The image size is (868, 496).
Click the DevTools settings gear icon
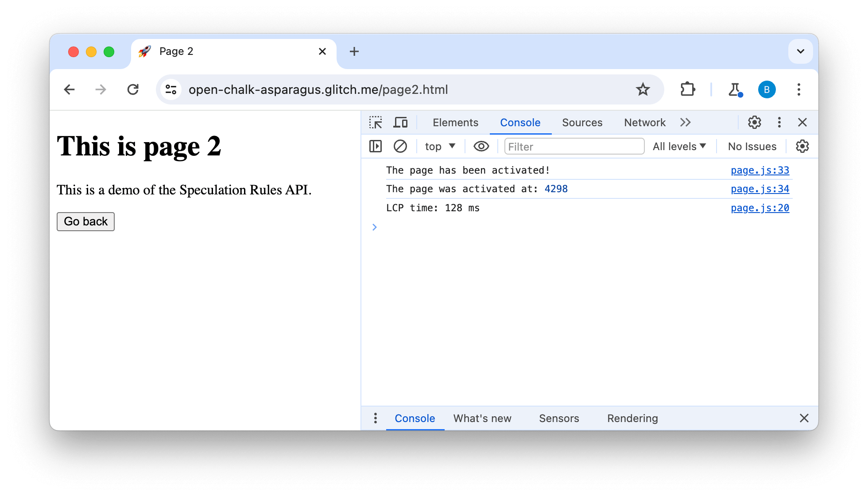coord(755,122)
